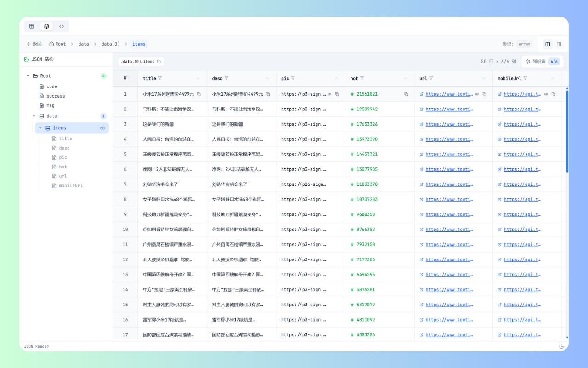Select hot field in tree

pyautogui.click(x=63, y=167)
